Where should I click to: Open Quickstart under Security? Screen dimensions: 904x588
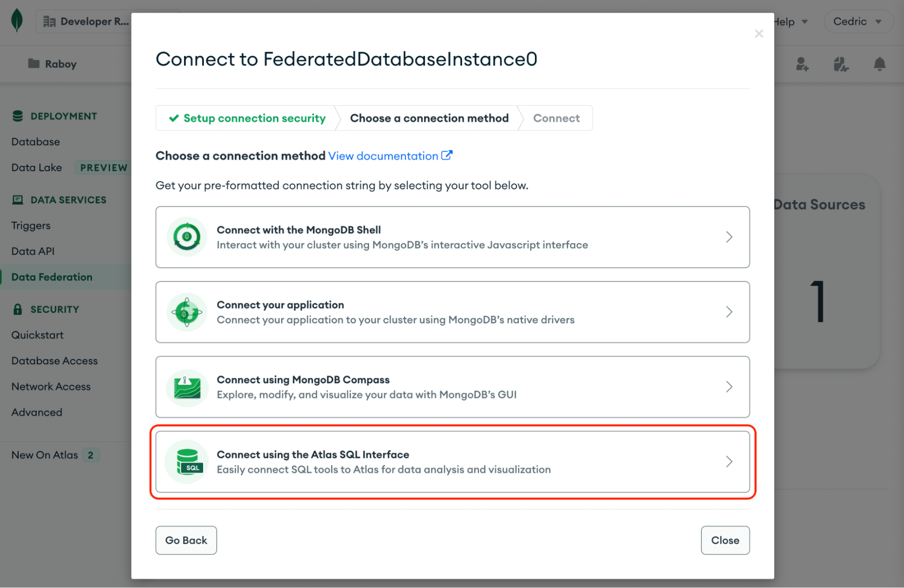(x=37, y=335)
